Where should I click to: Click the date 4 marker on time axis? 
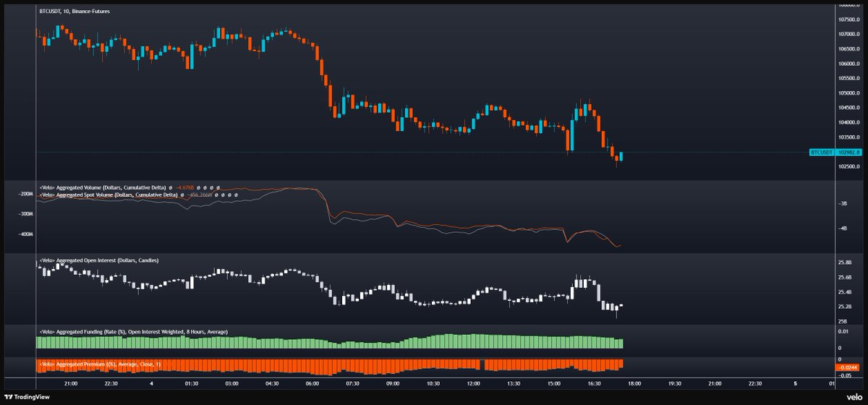coord(152,383)
